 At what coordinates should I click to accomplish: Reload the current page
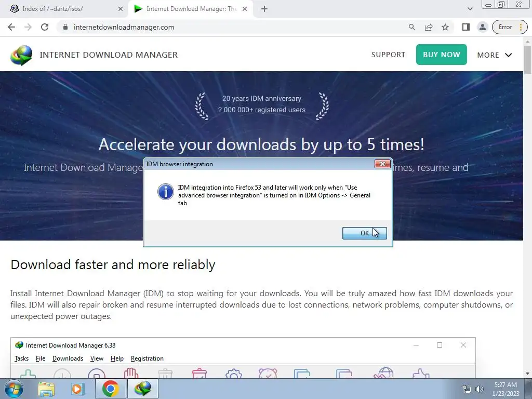coord(45,27)
